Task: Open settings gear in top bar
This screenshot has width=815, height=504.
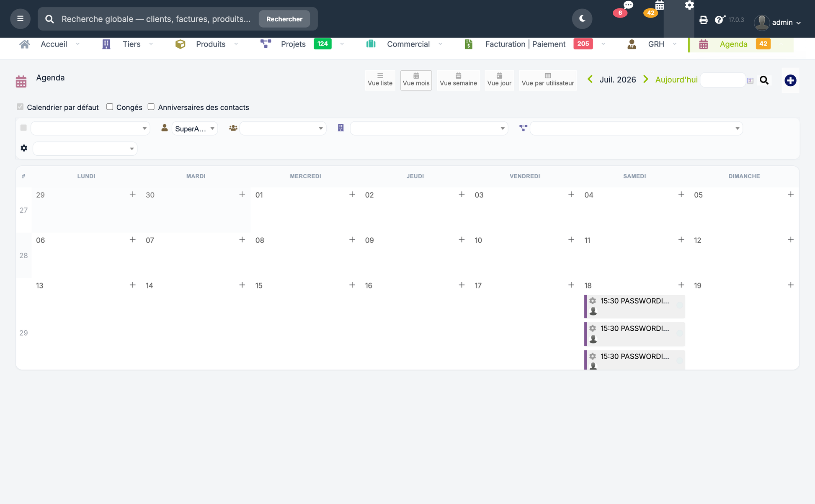Action: (x=689, y=5)
